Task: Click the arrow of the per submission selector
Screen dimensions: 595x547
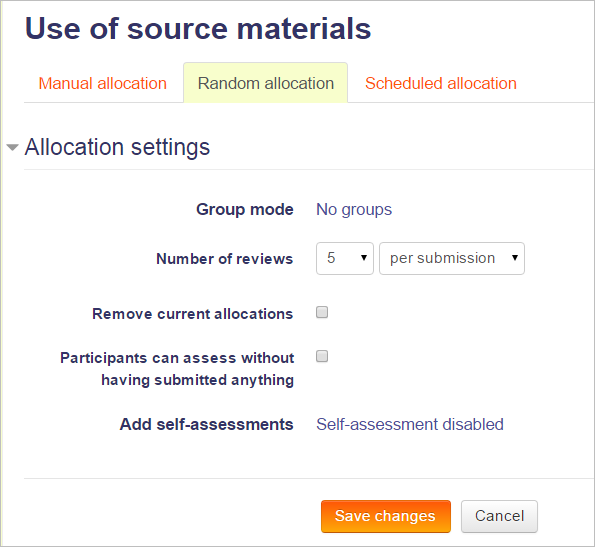Action: coord(515,258)
